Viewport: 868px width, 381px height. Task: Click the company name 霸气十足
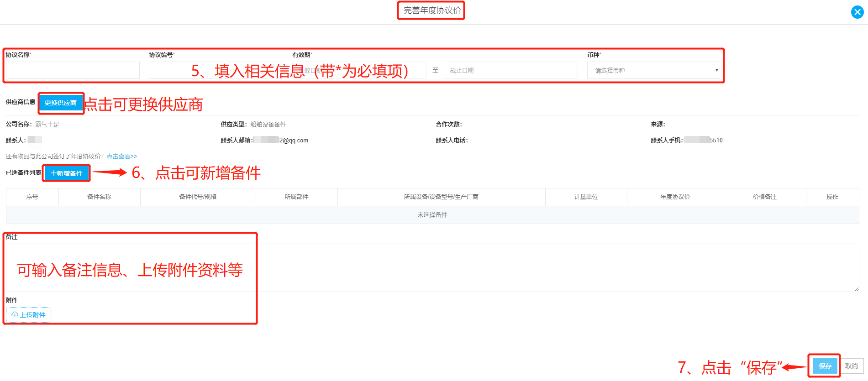pos(47,124)
